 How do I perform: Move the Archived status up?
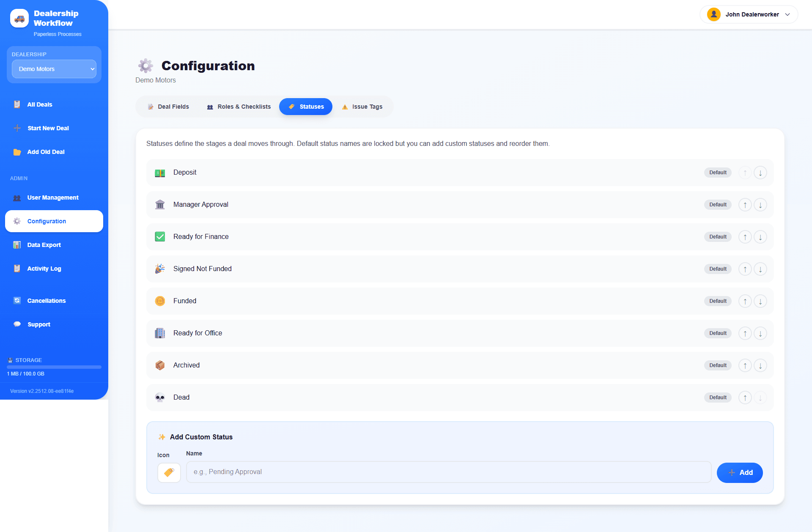coord(745,365)
